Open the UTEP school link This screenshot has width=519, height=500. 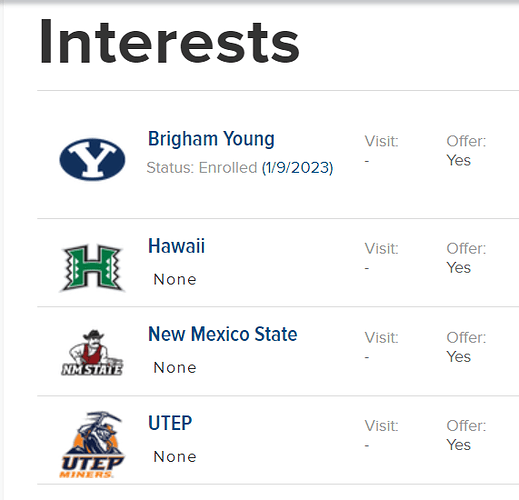tap(170, 423)
